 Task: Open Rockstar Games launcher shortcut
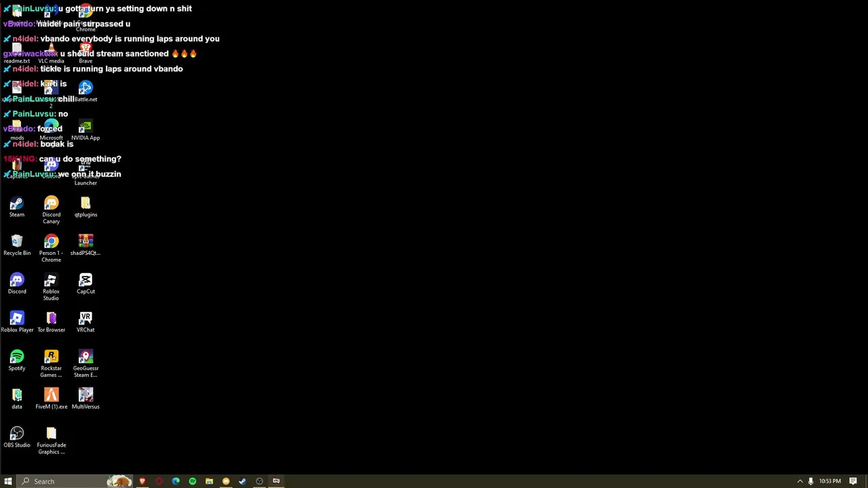(51, 364)
